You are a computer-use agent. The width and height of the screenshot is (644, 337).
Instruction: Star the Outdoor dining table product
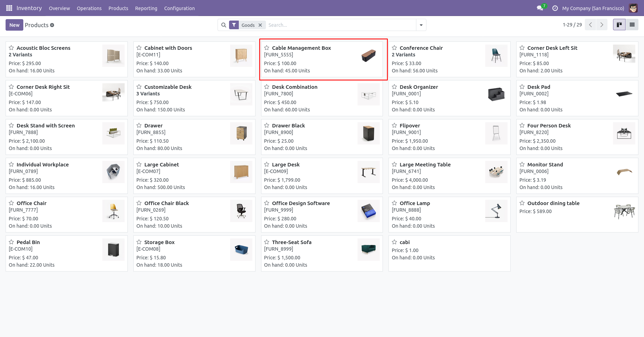tap(522, 203)
